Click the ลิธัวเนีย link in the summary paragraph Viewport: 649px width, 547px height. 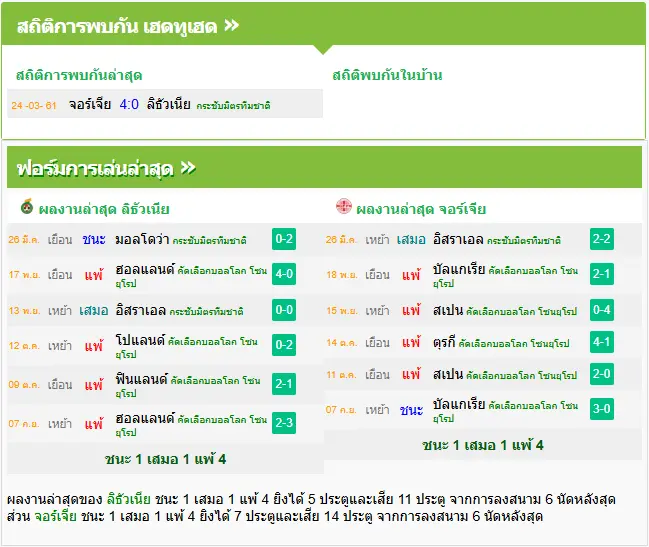point(129,499)
